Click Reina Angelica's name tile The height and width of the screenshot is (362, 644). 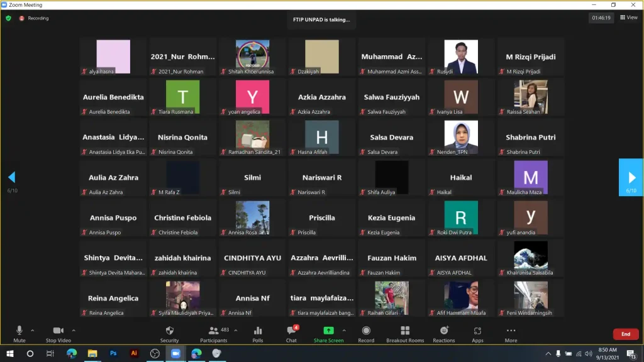[113, 298]
